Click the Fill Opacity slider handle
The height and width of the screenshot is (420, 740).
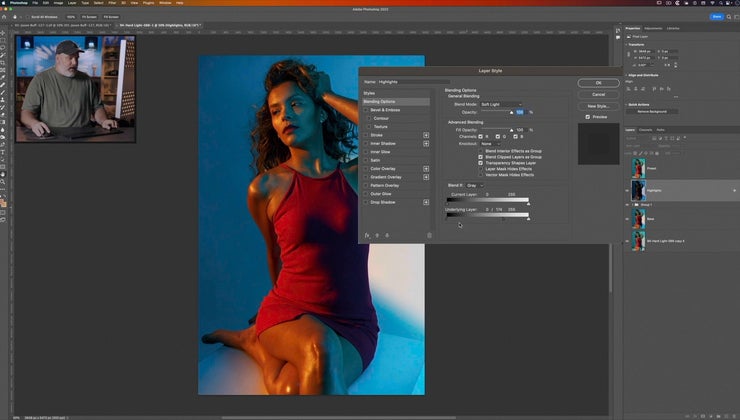(x=511, y=130)
